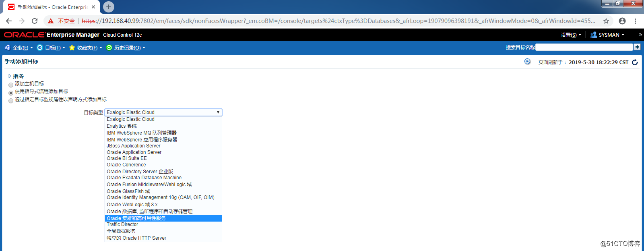
Task: Bookmark this page with the star icon
Action: (x=606, y=21)
